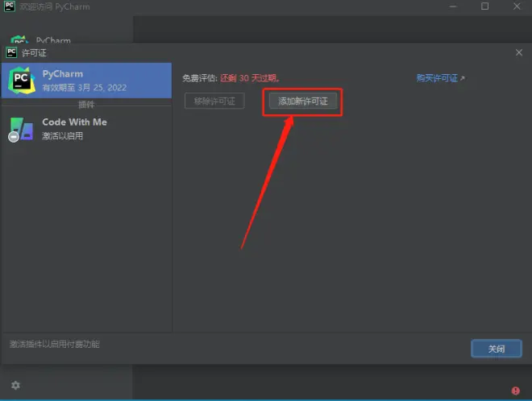Close the welcome PyCharm window

[x=517, y=6]
